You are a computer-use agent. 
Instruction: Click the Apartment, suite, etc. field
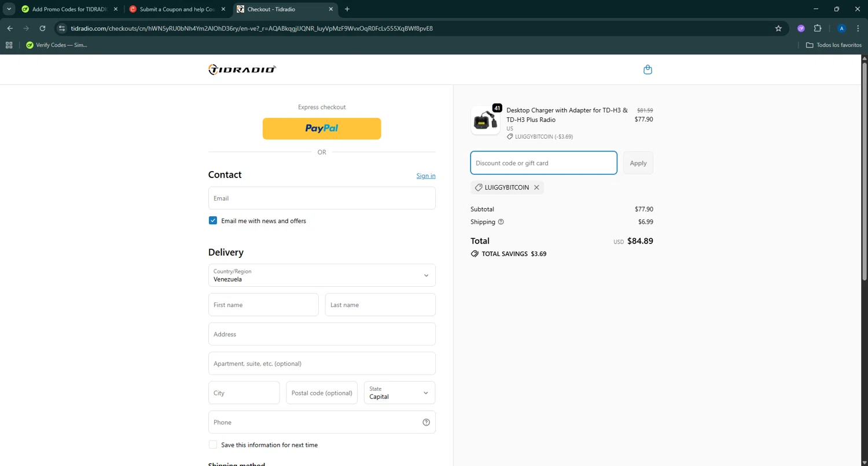[x=322, y=364]
